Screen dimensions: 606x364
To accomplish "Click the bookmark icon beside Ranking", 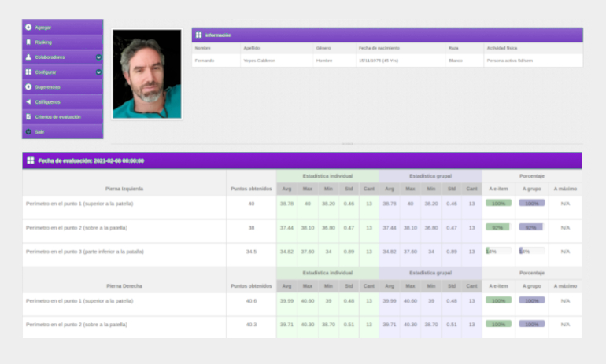I will tap(28, 42).
